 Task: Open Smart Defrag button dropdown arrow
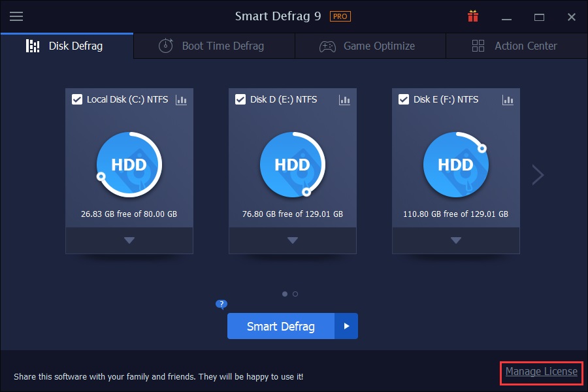click(x=346, y=326)
